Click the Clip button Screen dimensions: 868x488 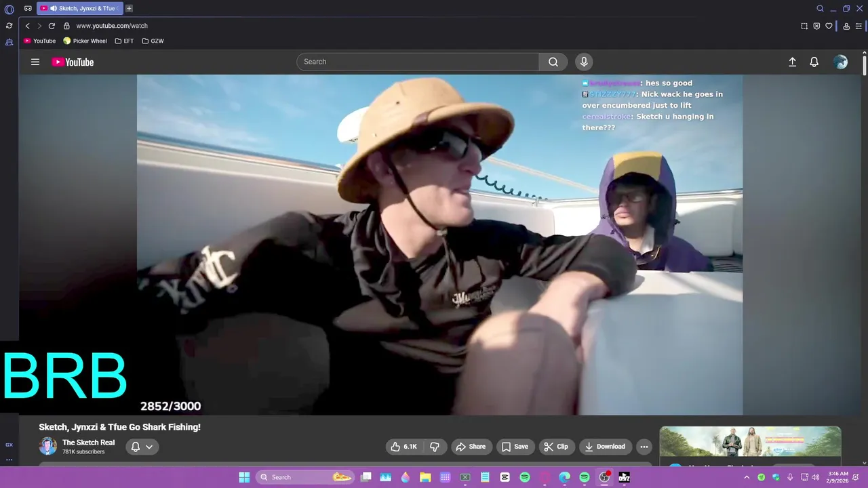point(556,447)
